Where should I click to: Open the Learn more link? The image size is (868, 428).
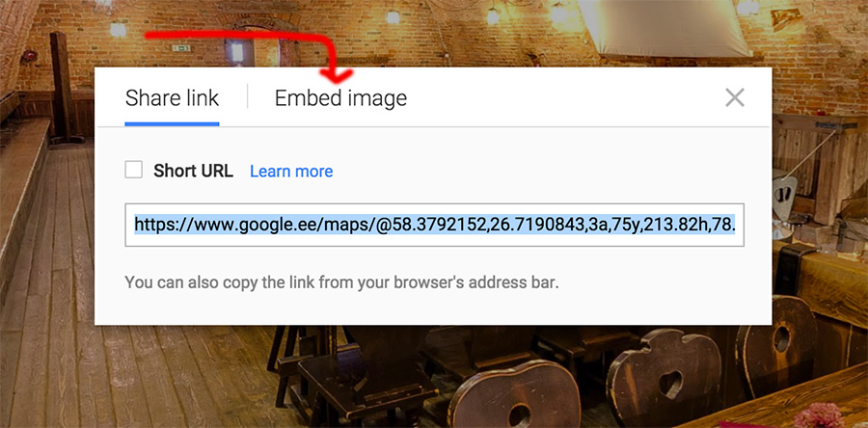[291, 171]
